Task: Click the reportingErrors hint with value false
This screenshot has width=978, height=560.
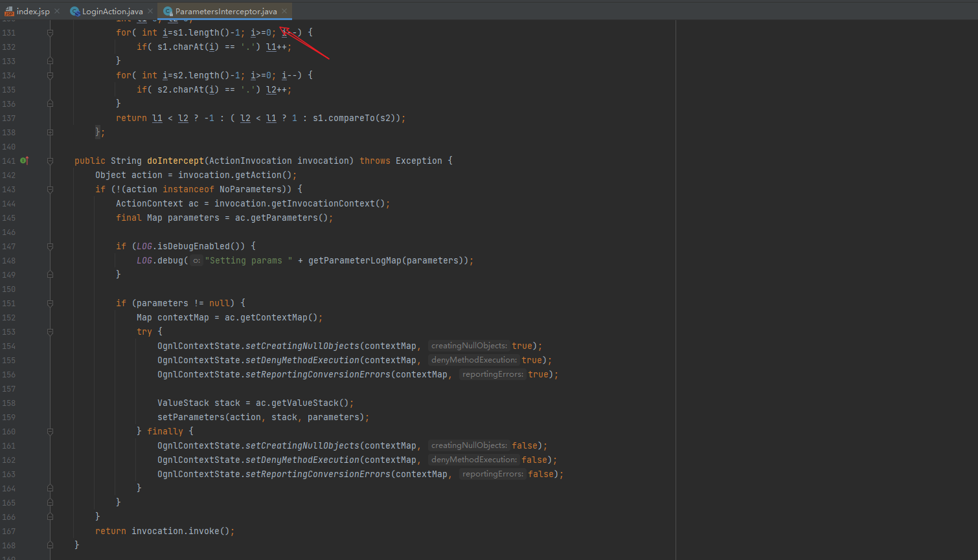Action: [492, 474]
